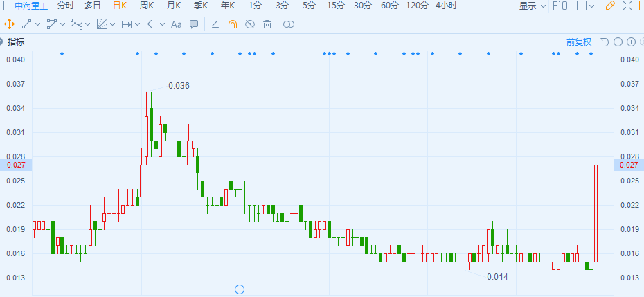Click the circled E event marker
The height and width of the screenshot is (297, 644).
[240, 289]
